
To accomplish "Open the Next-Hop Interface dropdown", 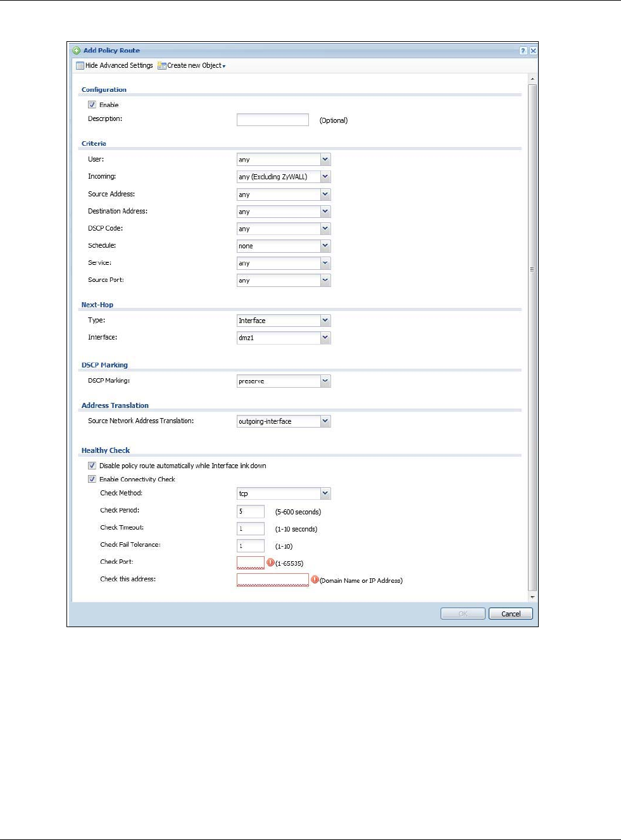I will click(x=325, y=338).
